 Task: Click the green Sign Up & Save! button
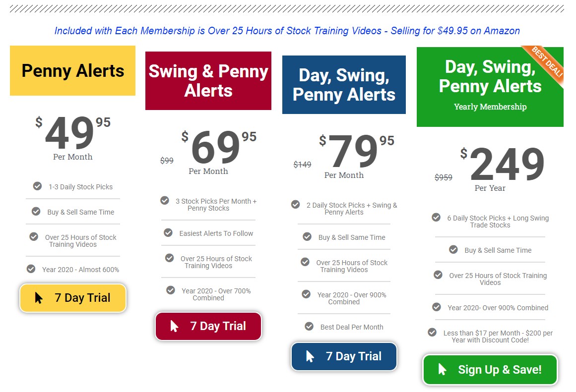point(490,369)
